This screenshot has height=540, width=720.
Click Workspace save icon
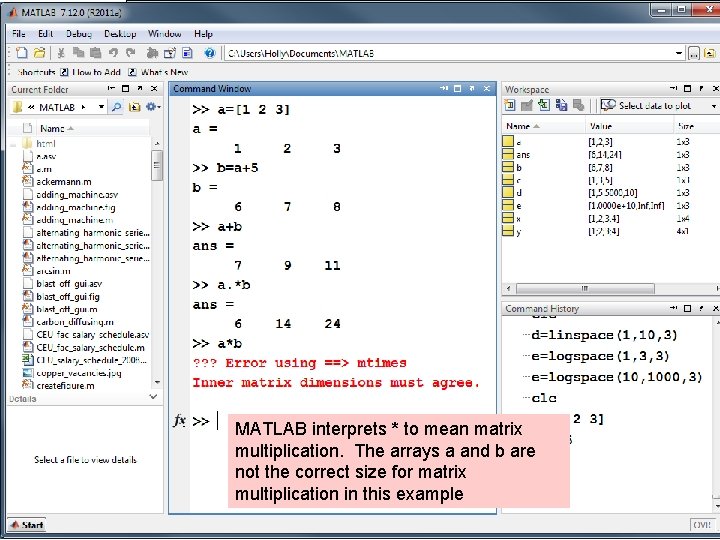click(x=561, y=106)
